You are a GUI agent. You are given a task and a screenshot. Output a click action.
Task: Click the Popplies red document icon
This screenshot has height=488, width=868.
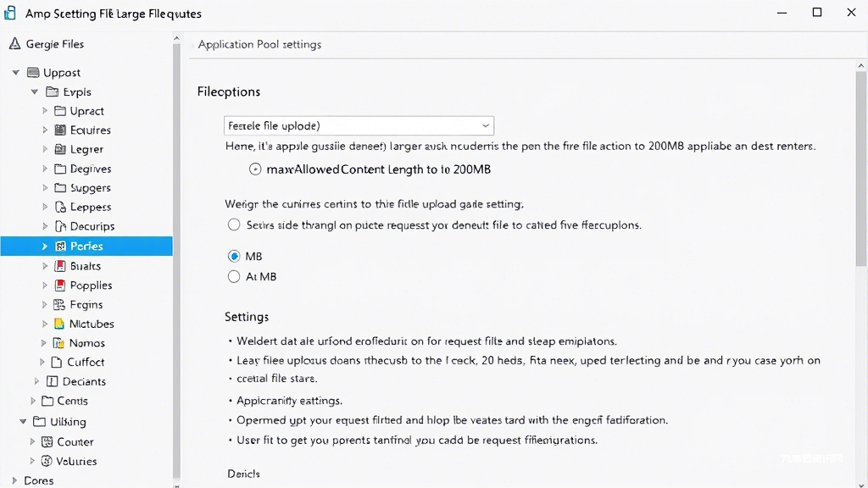pos(60,286)
